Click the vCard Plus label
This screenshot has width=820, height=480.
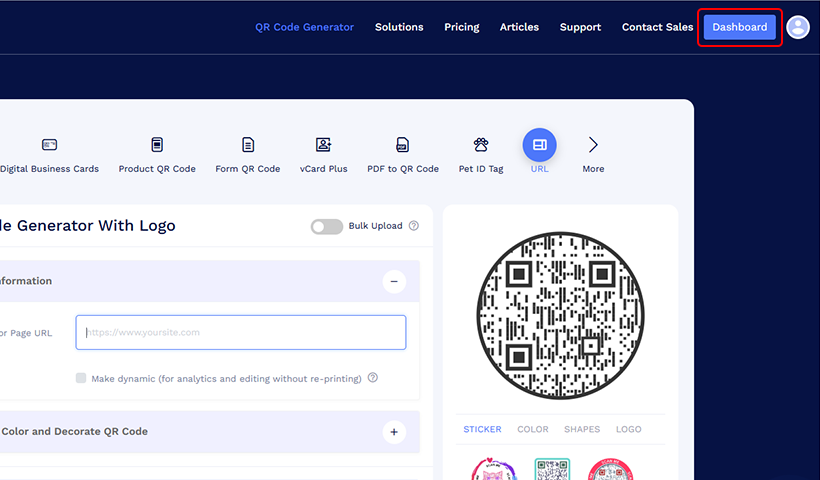(324, 169)
